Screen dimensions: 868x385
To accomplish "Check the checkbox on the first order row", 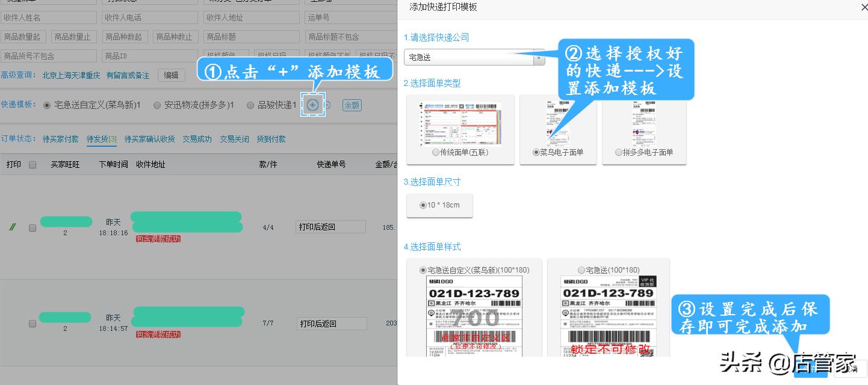I will (x=32, y=227).
